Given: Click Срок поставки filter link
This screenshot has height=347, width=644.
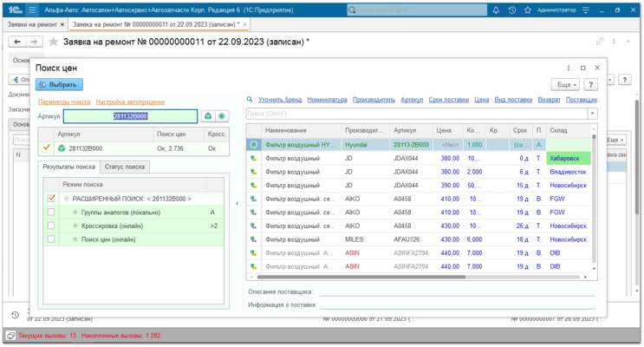Looking at the screenshot, I should (x=448, y=100).
